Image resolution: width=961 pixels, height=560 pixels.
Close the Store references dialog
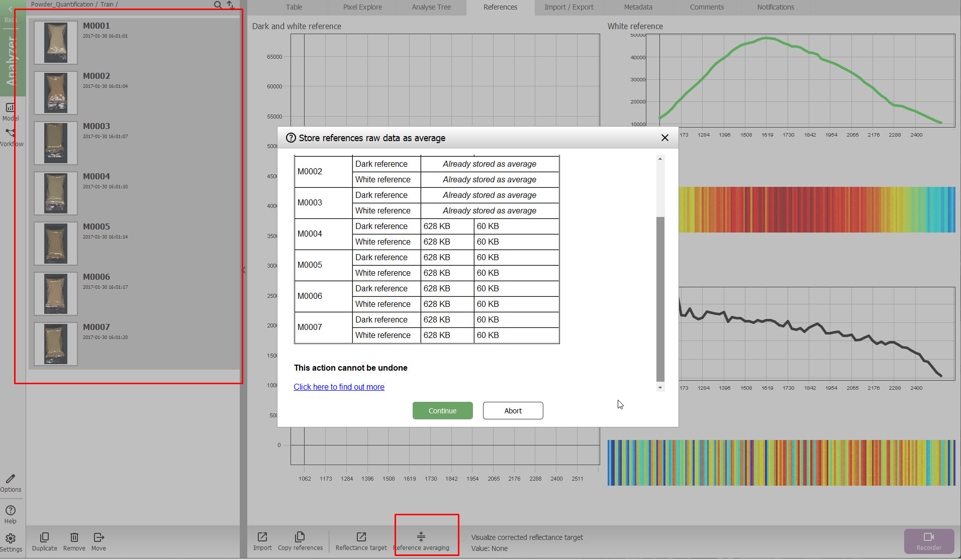(664, 138)
